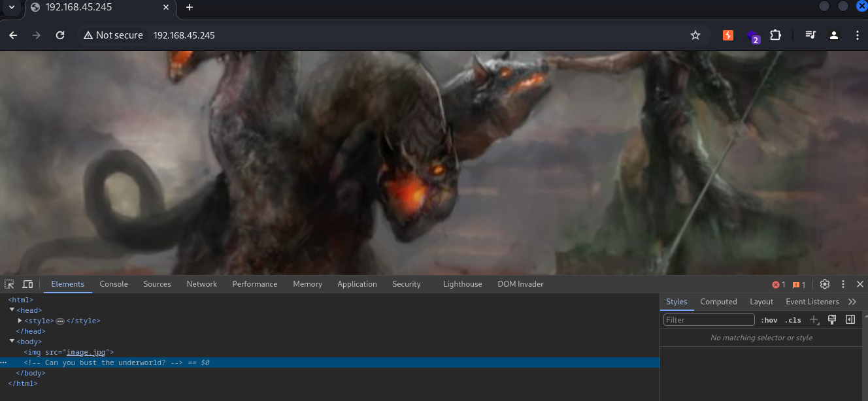Open the purple extension with badge 2
Screen dimensions: 868x401
tap(752, 36)
